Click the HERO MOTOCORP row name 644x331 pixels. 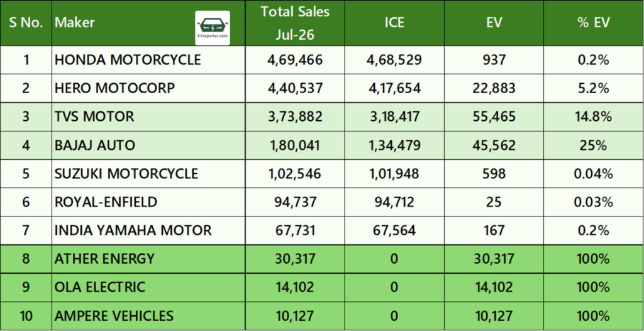pyautogui.click(x=114, y=88)
